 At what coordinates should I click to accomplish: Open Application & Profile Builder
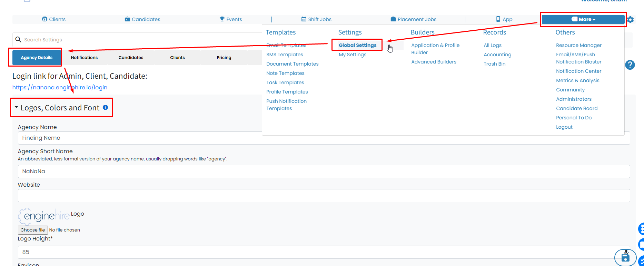pyautogui.click(x=435, y=49)
